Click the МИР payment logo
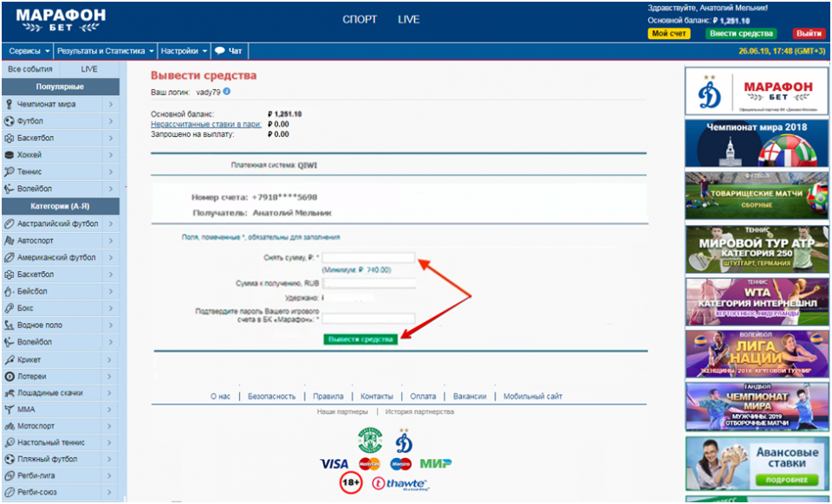 tap(436, 463)
